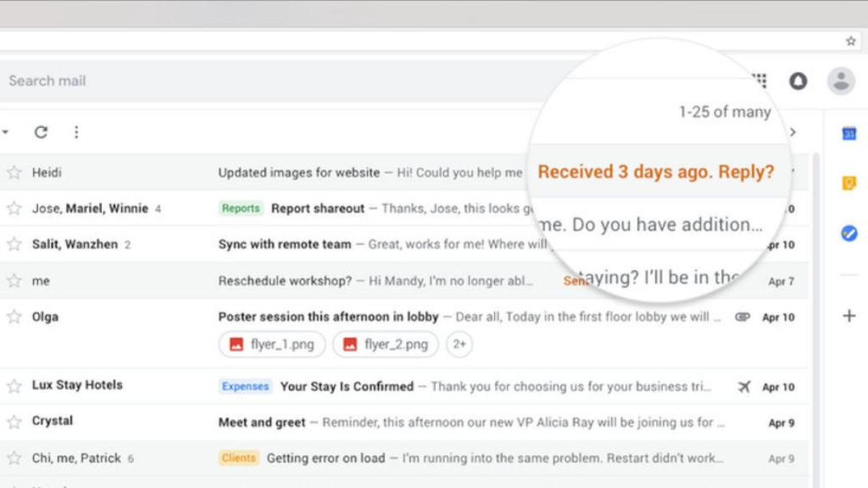Open the flyer_1.png attachment
The width and height of the screenshot is (868, 488).
271,345
